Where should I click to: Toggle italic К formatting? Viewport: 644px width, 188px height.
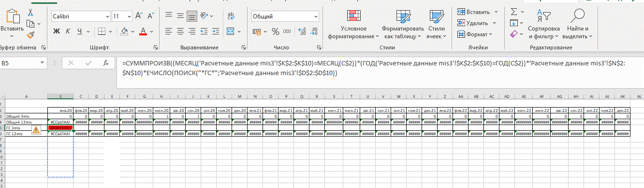68,31
